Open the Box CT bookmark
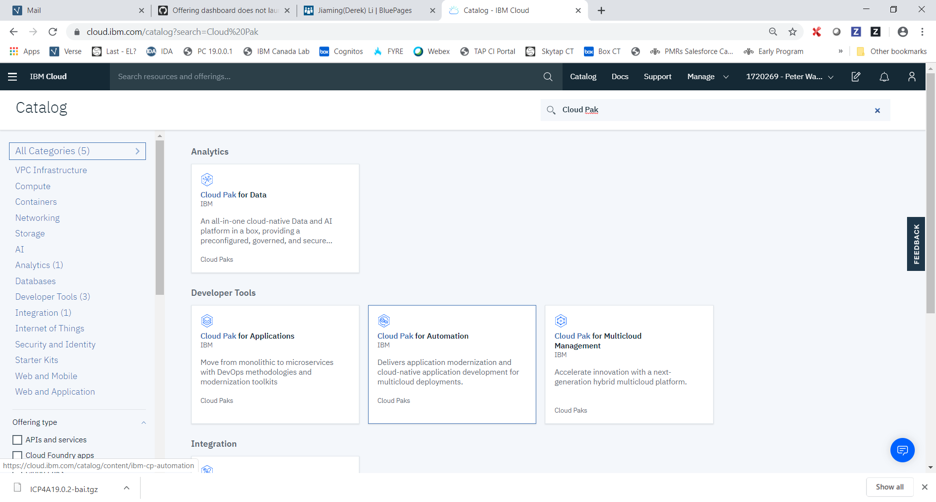Image resolution: width=936 pixels, height=502 pixels. pyautogui.click(x=602, y=51)
